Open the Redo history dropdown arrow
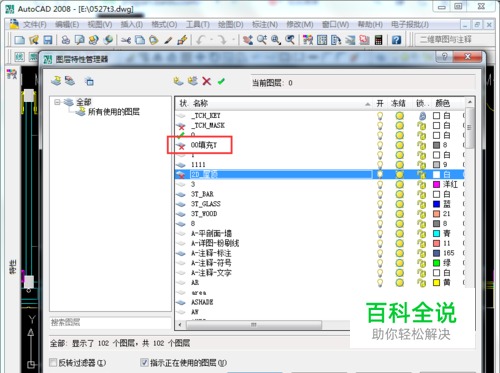500x373 pixels. [233, 40]
